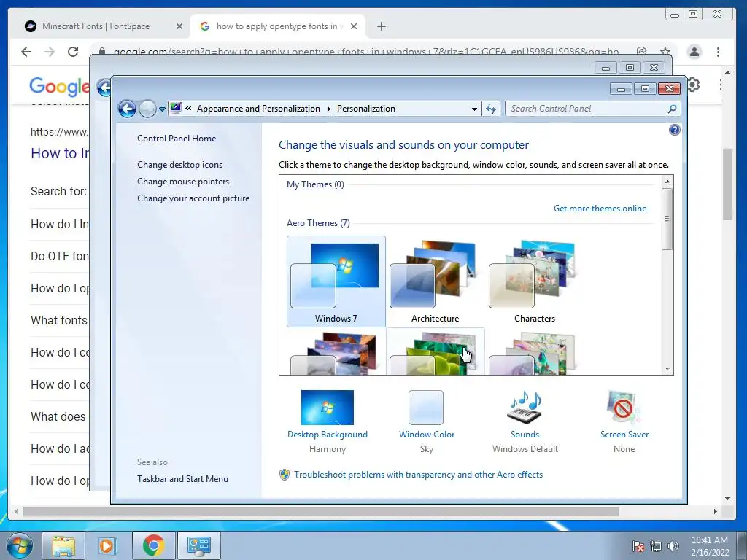Open Windows Explorer from taskbar
This screenshot has height=560, width=747.
63,545
